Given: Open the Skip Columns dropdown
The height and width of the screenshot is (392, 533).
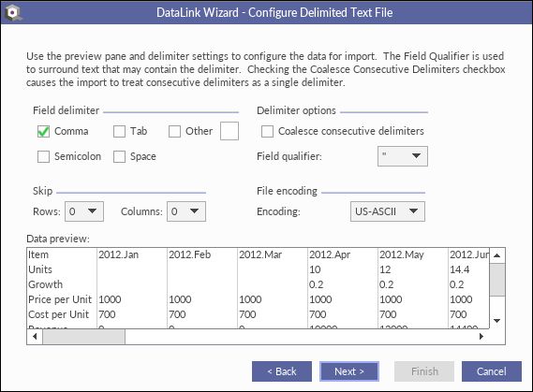Looking at the screenshot, I should pyautogui.click(x=186, y=211).
